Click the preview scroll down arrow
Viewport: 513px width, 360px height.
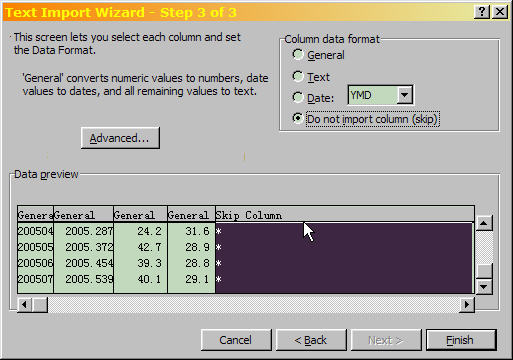(x=484, y=286)
